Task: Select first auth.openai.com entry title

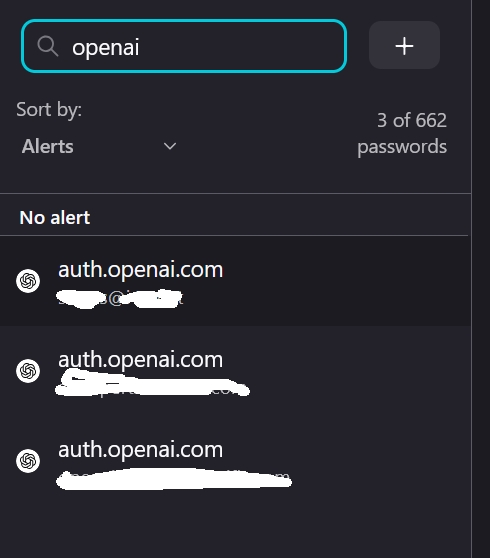Action: [x=141, y=270]
